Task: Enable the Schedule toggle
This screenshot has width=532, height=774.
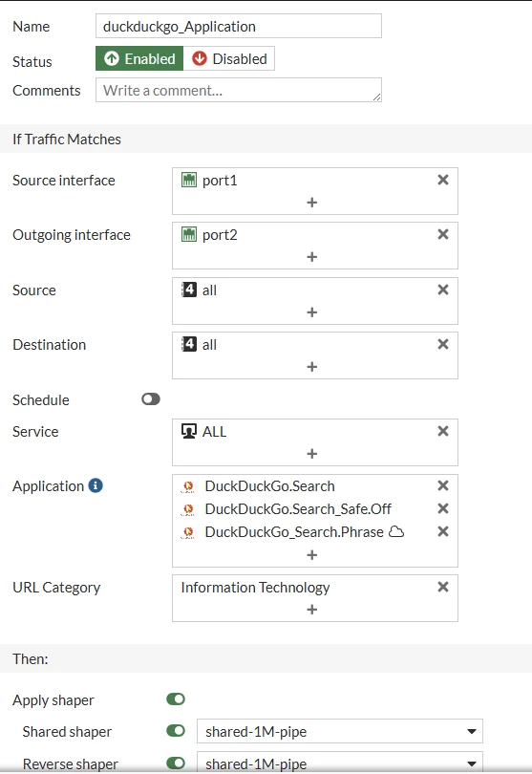Action: pos(151,398)
